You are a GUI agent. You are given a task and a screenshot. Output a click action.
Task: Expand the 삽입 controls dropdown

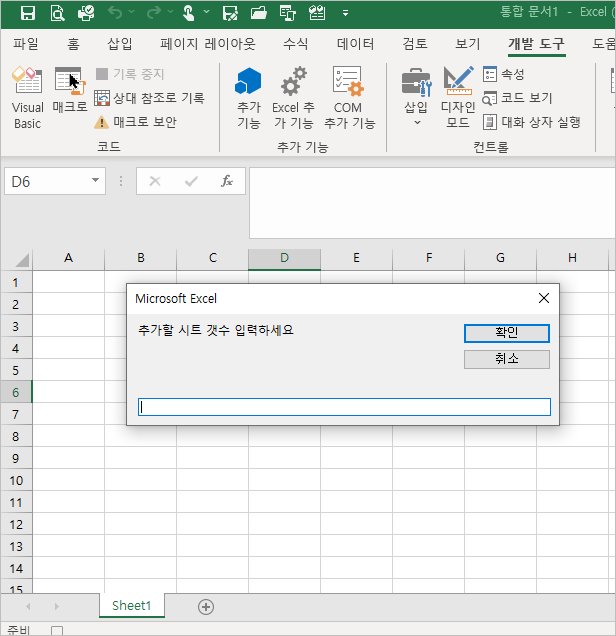pos(416,122)
